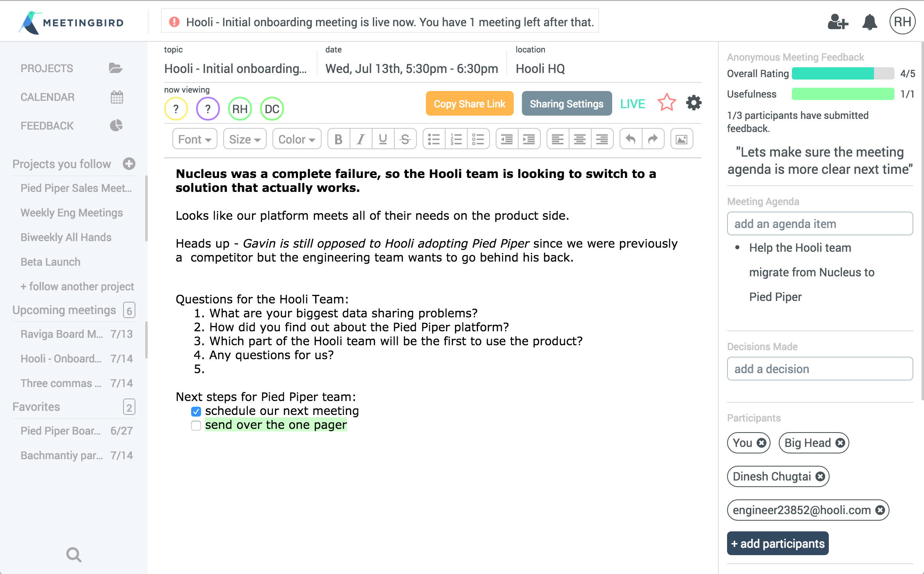Click the add participants button

pos(778,544)
